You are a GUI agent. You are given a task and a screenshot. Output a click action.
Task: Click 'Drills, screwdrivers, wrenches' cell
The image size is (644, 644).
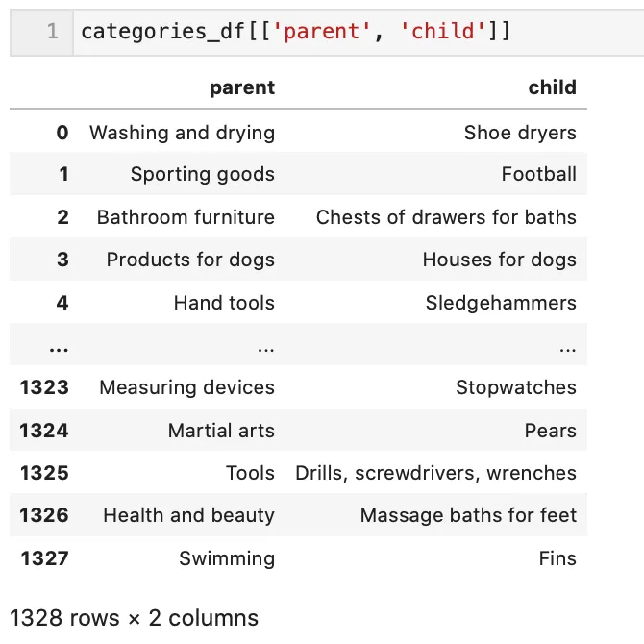tap(435, 473)
